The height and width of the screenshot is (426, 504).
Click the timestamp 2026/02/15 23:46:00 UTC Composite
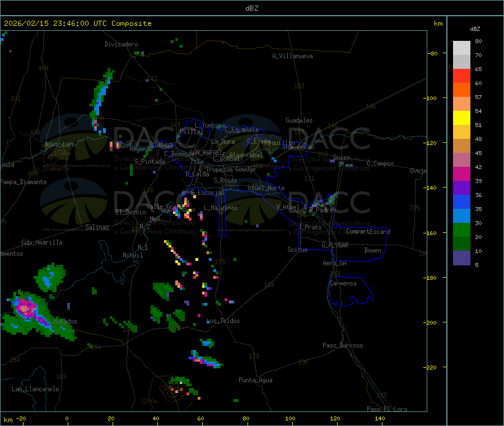[x=77, y=24]
